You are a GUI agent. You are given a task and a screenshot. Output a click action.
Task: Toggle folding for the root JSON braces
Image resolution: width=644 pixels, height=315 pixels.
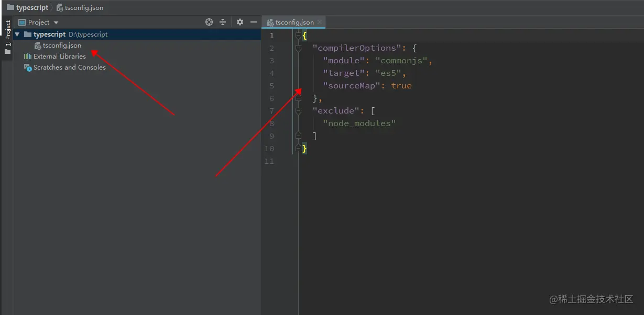pyautogui.click(x=298, y=35)
